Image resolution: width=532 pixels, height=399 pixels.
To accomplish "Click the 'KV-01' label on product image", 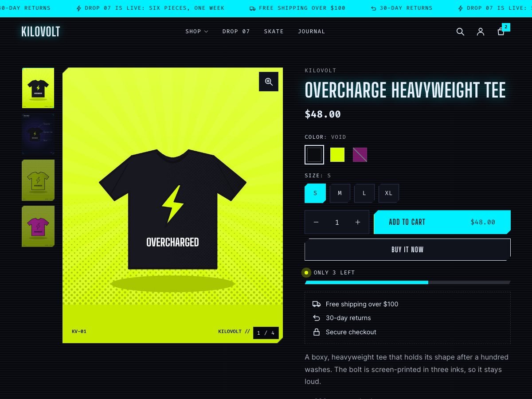I will click(79, 332).
